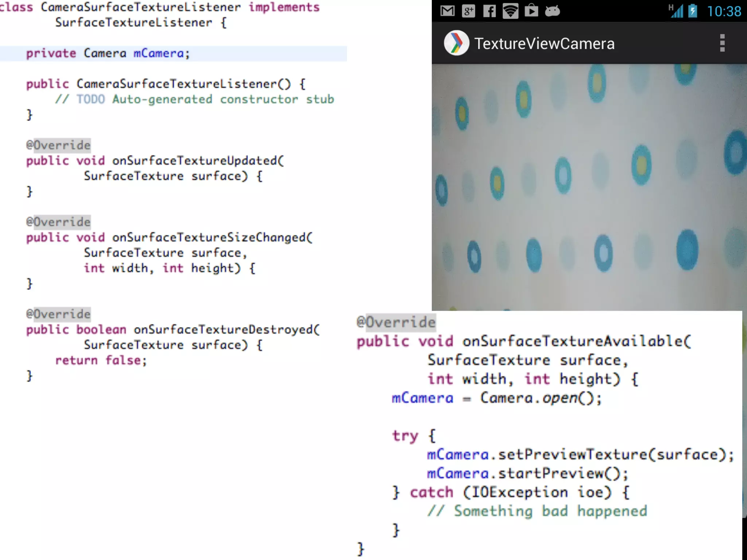Tap the 10:38 clock in status bar
The image size is (747, 560).
coord(724,11)
